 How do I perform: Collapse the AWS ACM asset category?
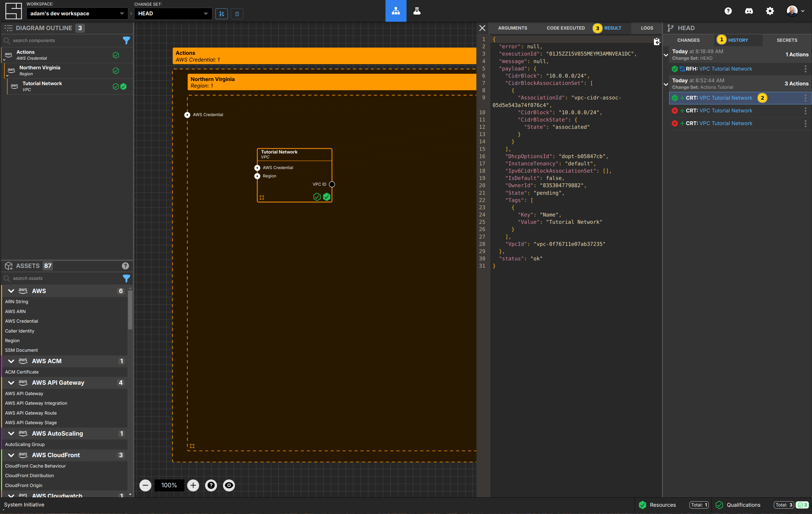pyautogui.click(x=11, y=361)
